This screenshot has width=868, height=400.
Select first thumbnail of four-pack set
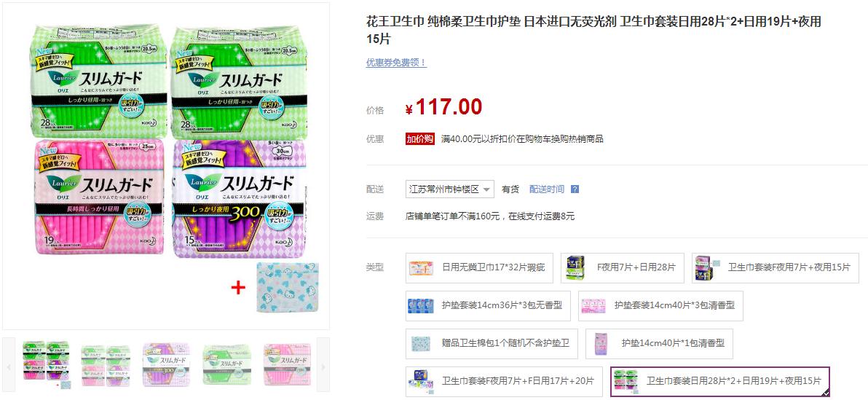(47, 364)
